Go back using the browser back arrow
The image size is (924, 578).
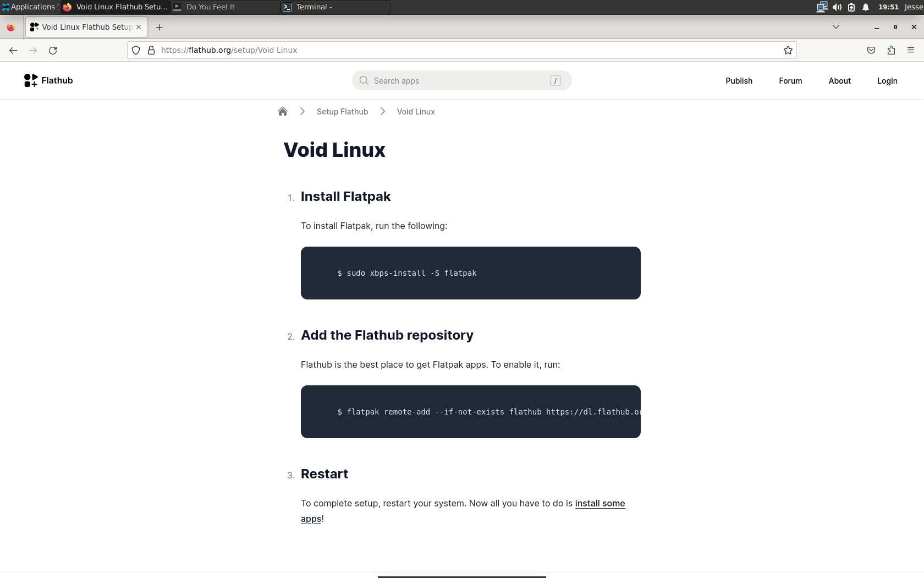tap(13, 50)
